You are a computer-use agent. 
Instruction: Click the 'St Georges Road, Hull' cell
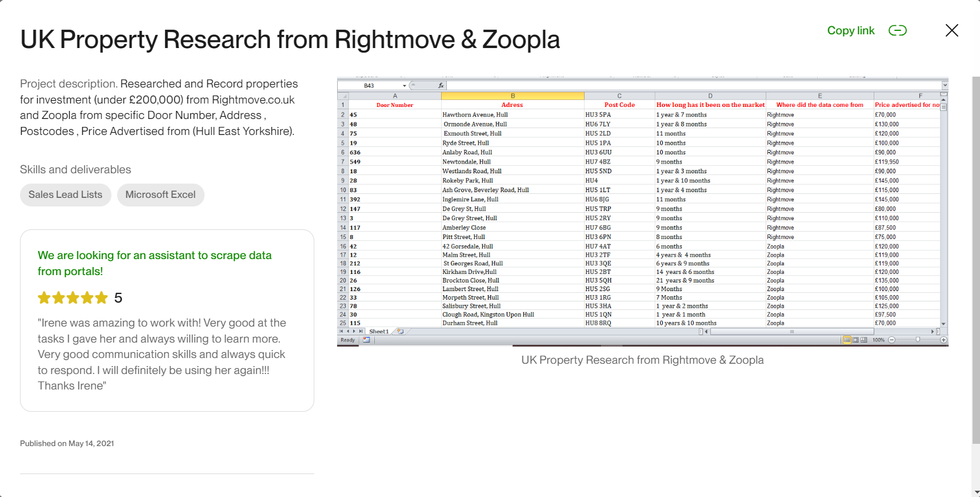click(x=513, y=264)
